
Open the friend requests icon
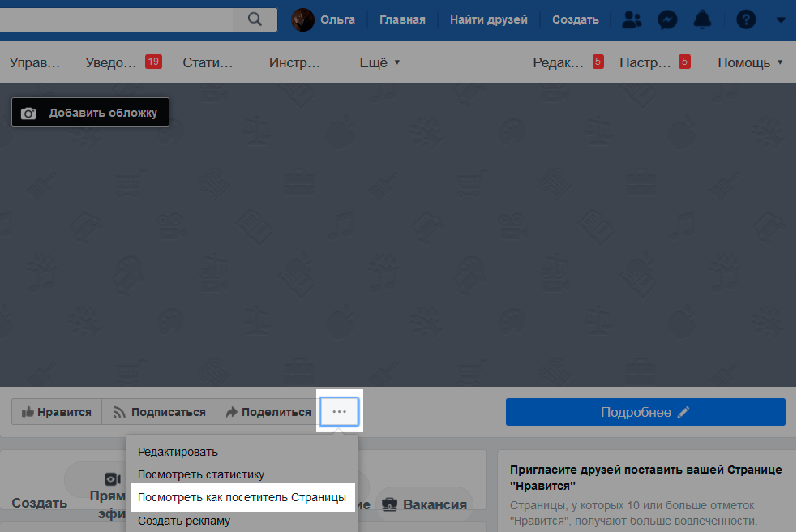pyautogui.click(x=632, y=19)
